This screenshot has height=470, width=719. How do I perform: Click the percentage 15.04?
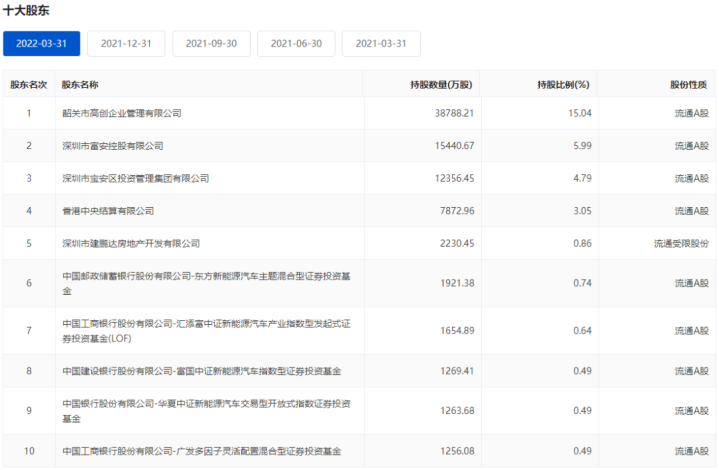point(580,113)
